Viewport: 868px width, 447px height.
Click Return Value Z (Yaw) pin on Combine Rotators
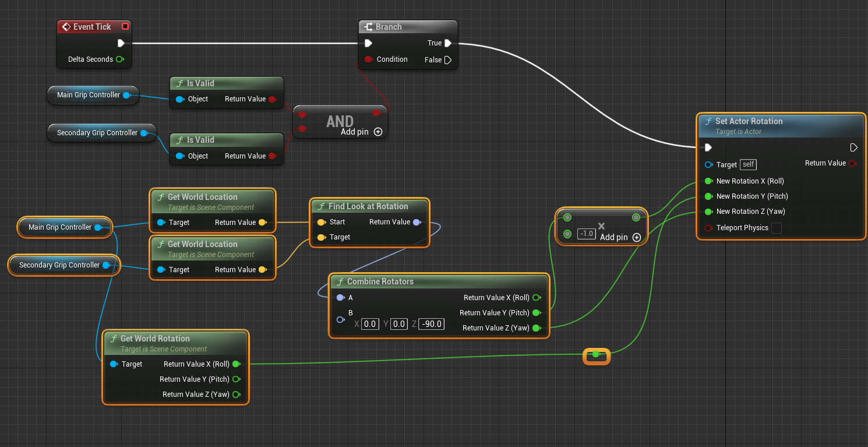coord(536,328)
